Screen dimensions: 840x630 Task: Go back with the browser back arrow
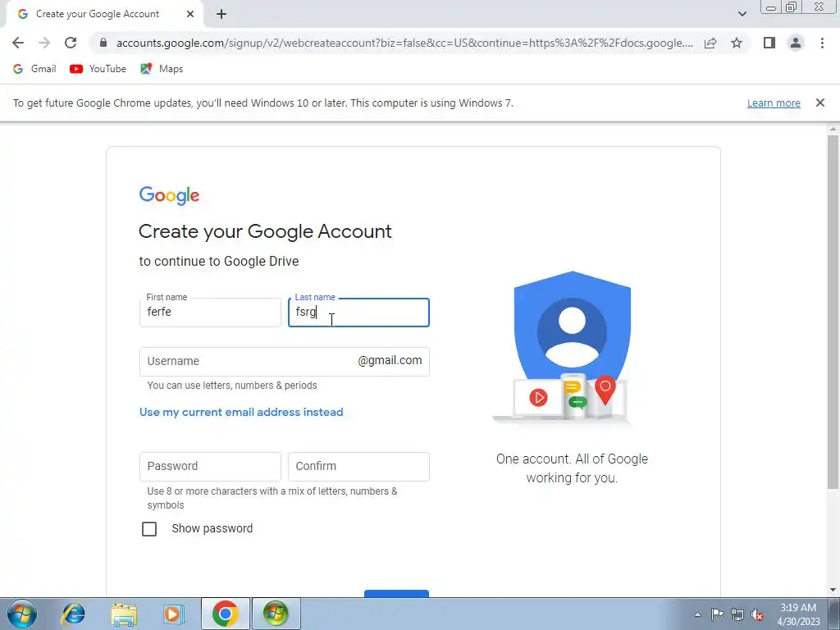click(18, 43)
